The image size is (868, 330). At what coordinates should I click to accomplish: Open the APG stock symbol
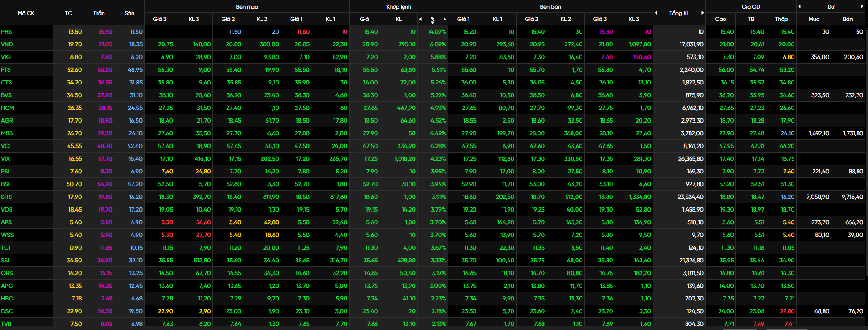pyautogui.click(x=7, y=286)
